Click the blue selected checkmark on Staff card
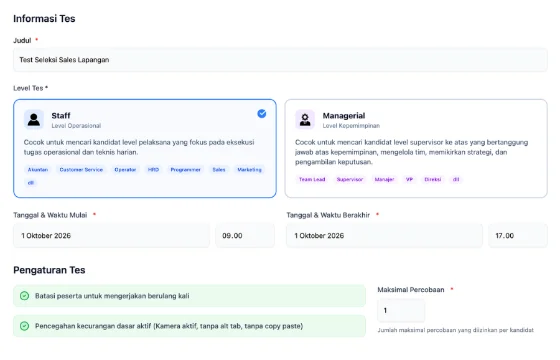The width and height of the screenshot is (560, 360). coord(262,114)
